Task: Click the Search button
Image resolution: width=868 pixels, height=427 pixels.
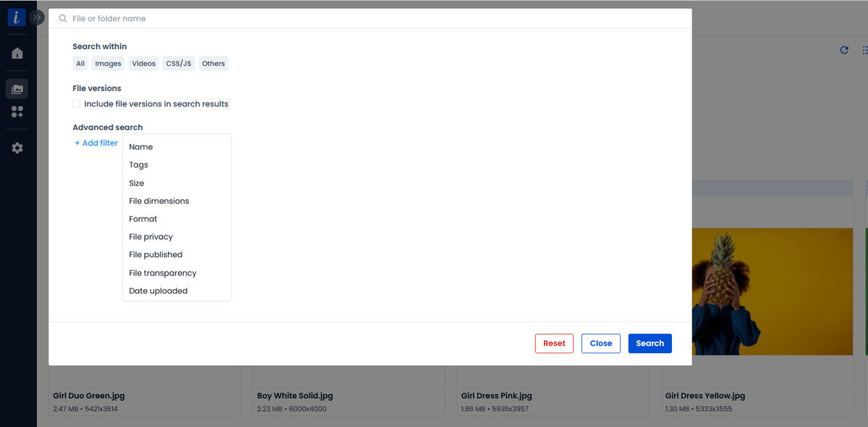Action: click(649, 343)
